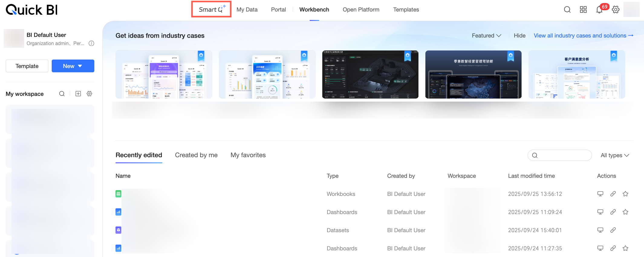Screen dimensions: 644x257
Task: Star the dashboard modified 11:27:35
Action: point(626,248)
